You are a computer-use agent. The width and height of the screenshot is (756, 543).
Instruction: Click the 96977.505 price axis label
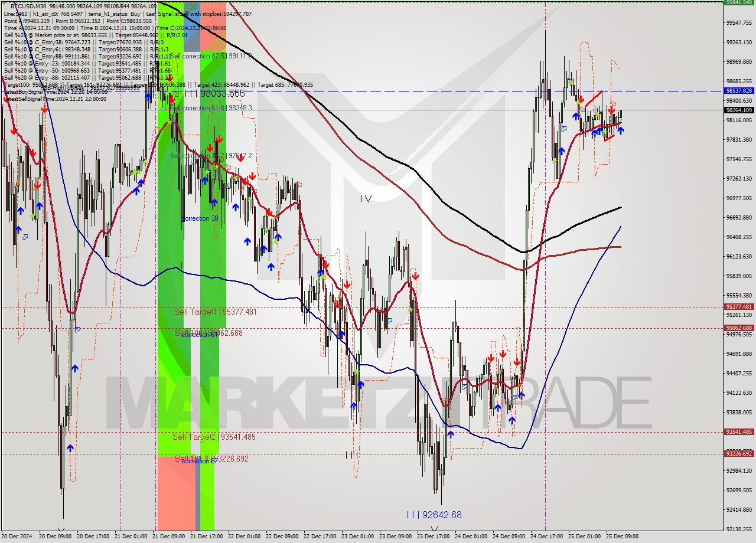[x=739, y=198]
